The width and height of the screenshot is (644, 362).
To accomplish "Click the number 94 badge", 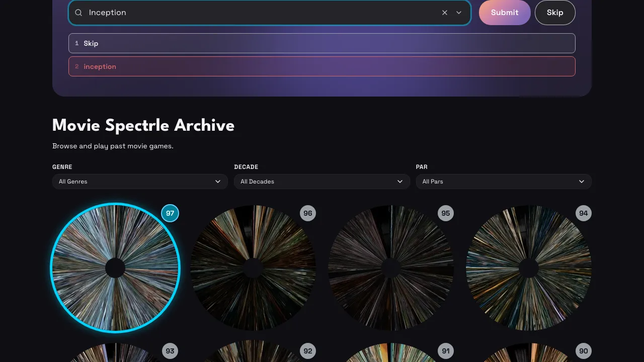I will coord(584,213).
